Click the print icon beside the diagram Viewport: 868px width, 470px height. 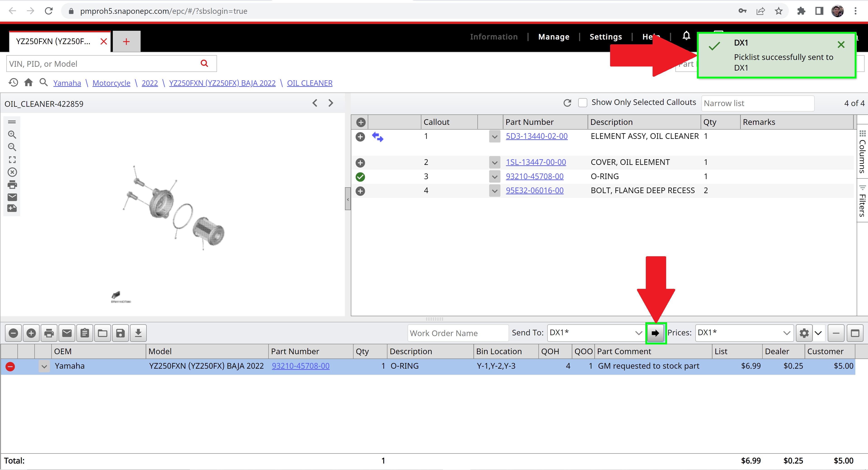(x=12, y=185)
